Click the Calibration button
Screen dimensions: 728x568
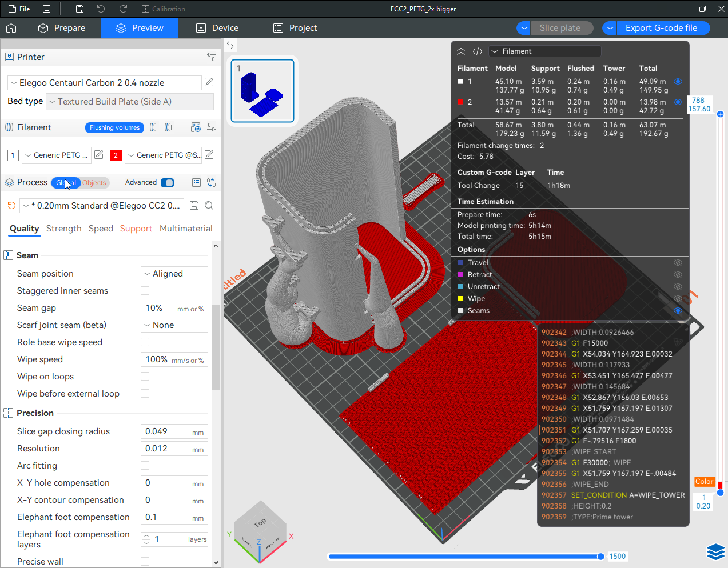[x=163, y=9]
